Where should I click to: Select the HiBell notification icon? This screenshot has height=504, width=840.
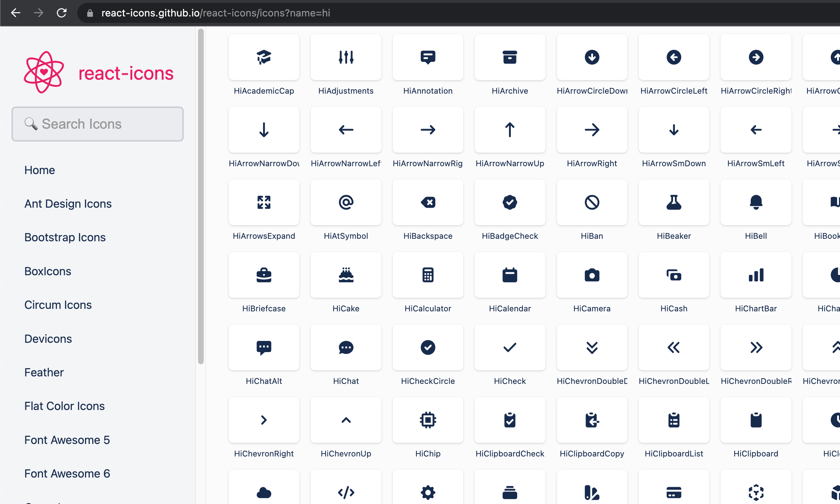point(756,202)
